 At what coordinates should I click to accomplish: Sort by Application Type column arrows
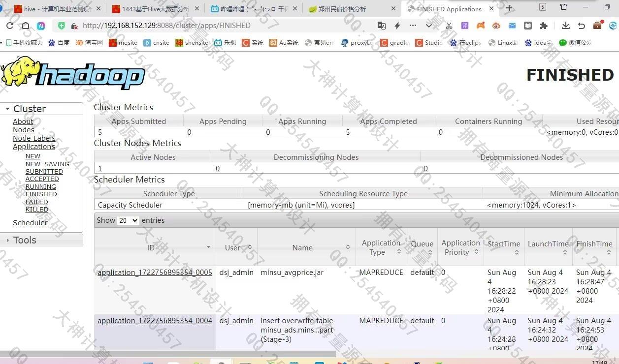(x=399, y=252)
